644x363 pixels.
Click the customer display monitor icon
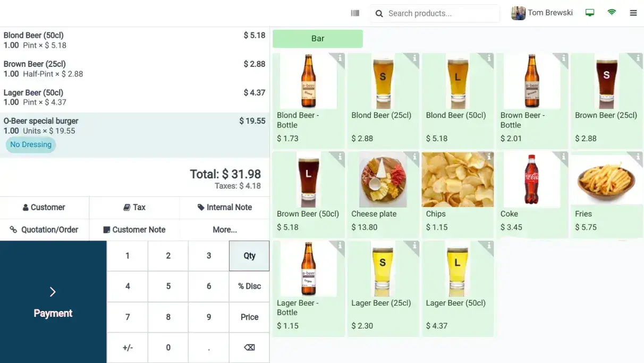[590, 13]
